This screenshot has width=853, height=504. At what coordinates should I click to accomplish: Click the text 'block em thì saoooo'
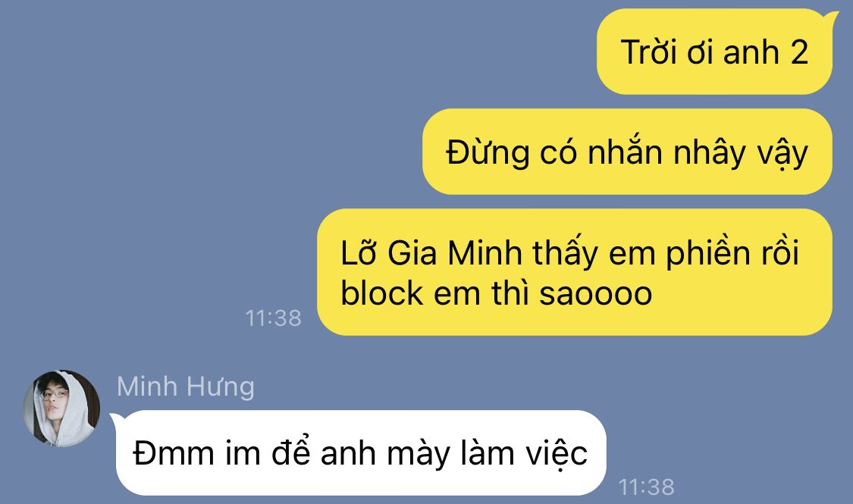click(496, 293)
